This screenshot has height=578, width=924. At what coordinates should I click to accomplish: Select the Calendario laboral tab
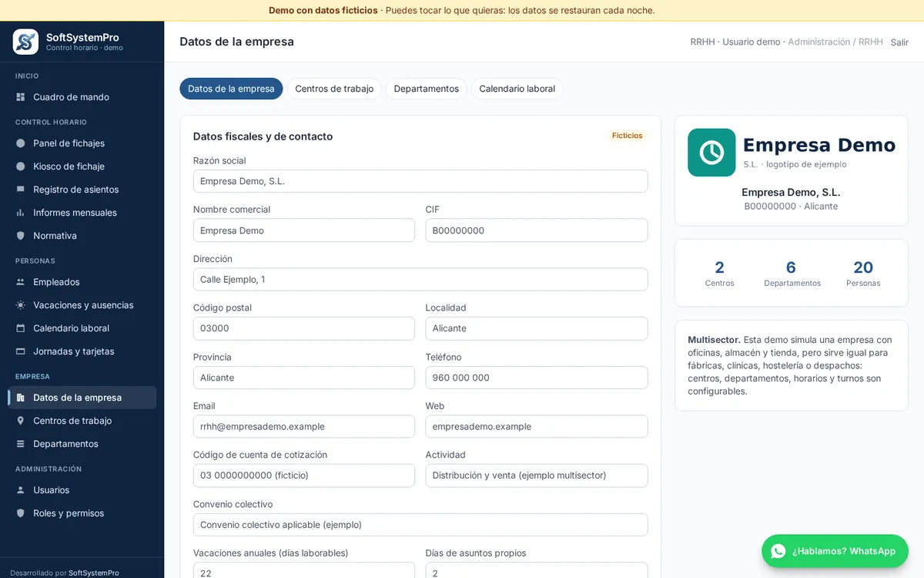click(517, 89)
